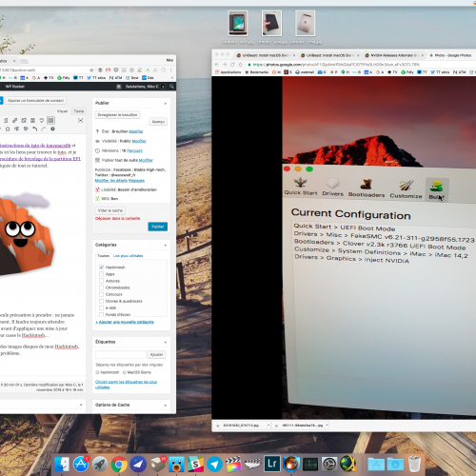Collapse the Catégories panel
The height and width of the screenshot is (476, 476).
tap(166, 246)
